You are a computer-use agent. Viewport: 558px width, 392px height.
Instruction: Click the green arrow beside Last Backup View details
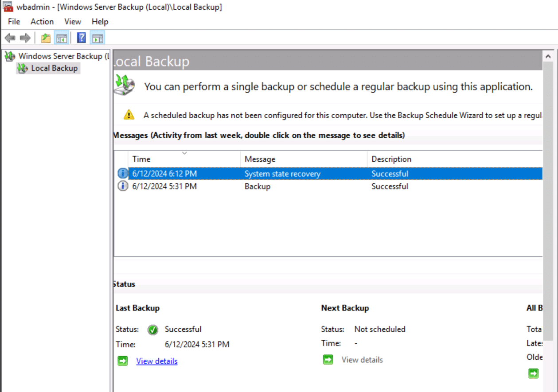click(x=123, y=361)
